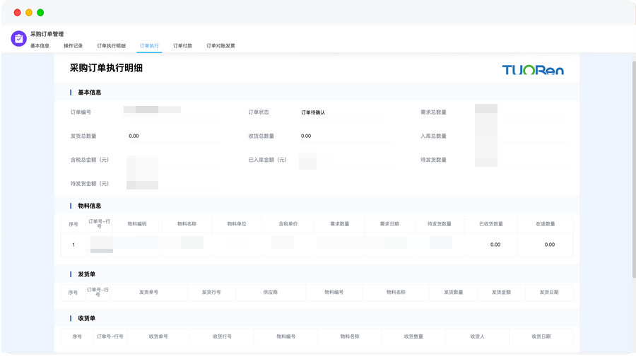The width and height of the screenshot is (636, 364).
Task: Click the TUORen logo
Action: [x=533, y=70]
